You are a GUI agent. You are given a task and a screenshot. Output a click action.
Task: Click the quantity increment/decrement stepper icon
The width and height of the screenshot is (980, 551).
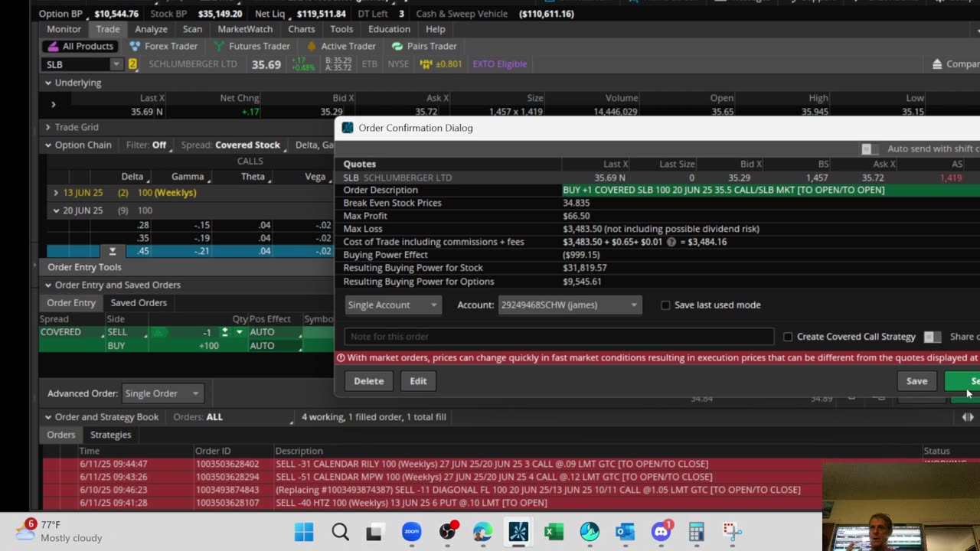(x=224, y=332)
